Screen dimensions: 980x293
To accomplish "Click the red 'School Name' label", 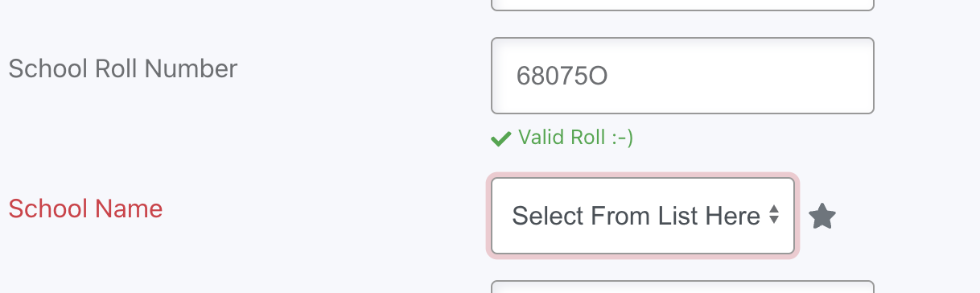I will (x=85, y=209).
